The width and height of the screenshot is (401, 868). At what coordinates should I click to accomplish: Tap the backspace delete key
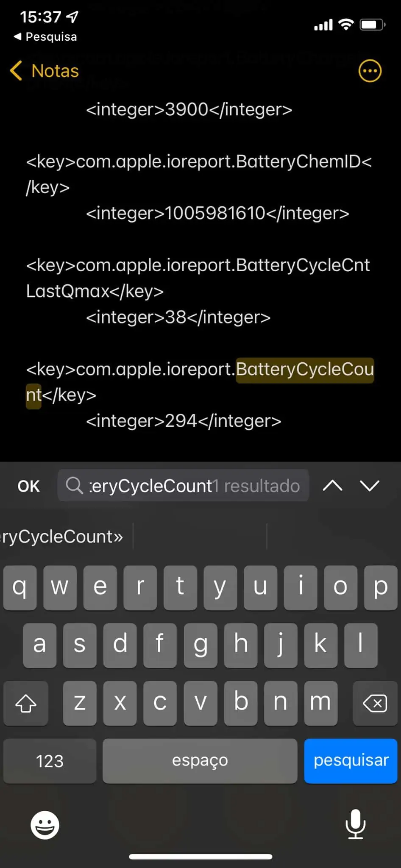[375, 703]
